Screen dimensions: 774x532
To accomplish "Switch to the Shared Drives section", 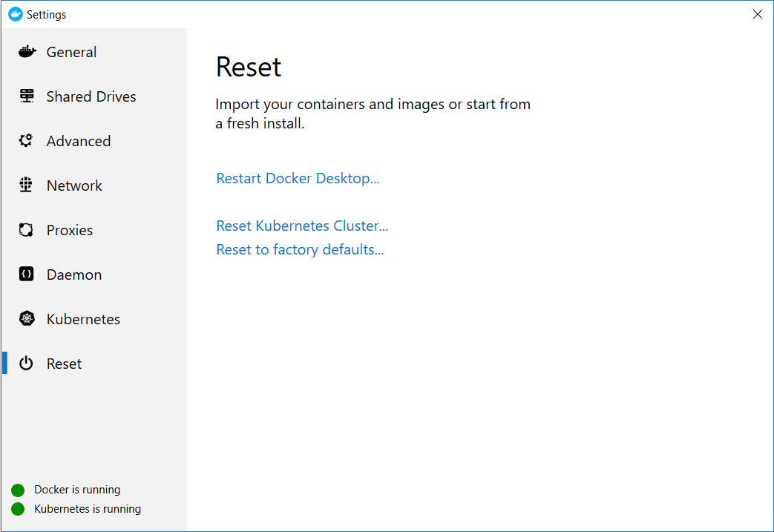I will pos(91,96).
